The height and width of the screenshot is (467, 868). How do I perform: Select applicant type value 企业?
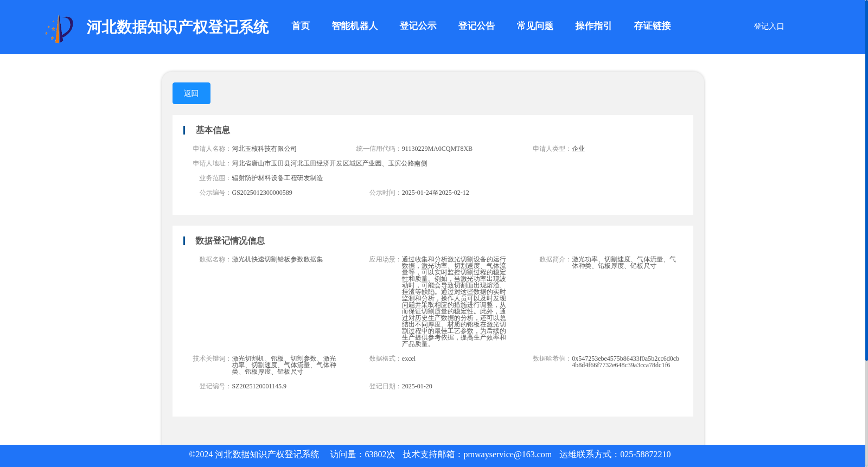point(578,149)
